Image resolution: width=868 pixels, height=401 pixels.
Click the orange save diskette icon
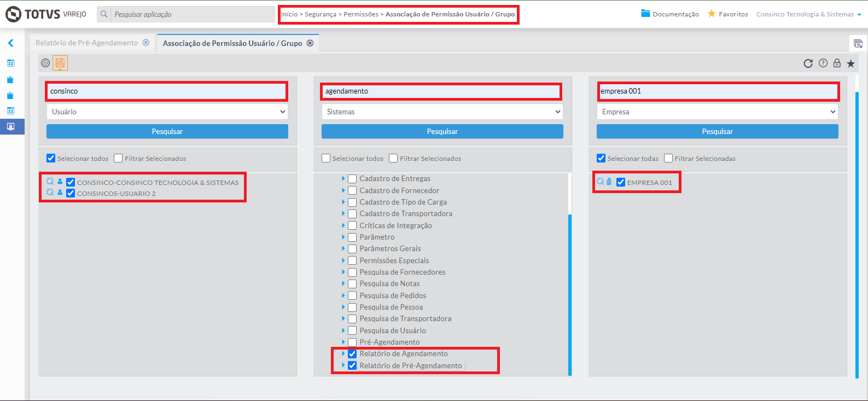(60, 63)
